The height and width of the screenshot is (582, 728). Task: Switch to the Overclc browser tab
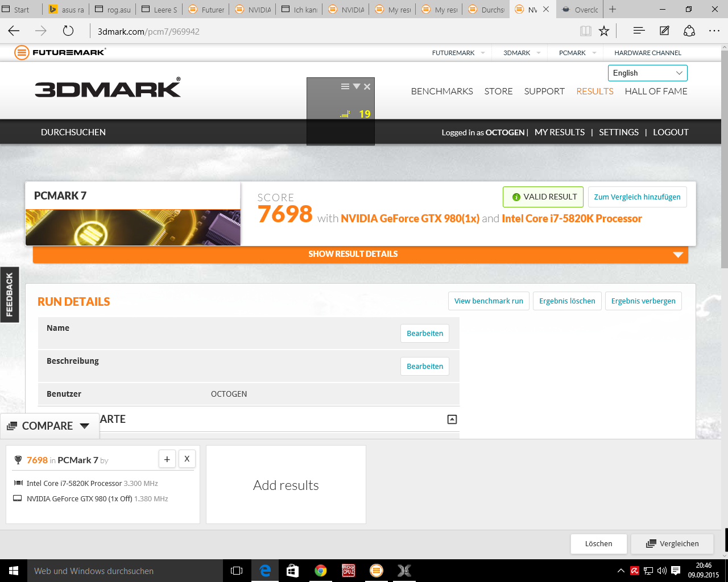(x=580, y=9)
